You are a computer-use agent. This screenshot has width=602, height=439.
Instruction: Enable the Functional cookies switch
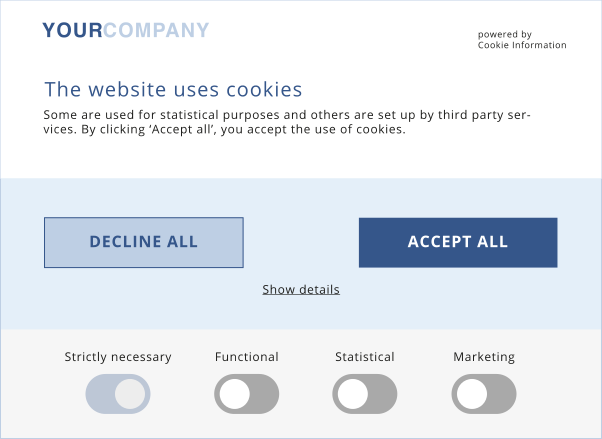tap(246, 394)
